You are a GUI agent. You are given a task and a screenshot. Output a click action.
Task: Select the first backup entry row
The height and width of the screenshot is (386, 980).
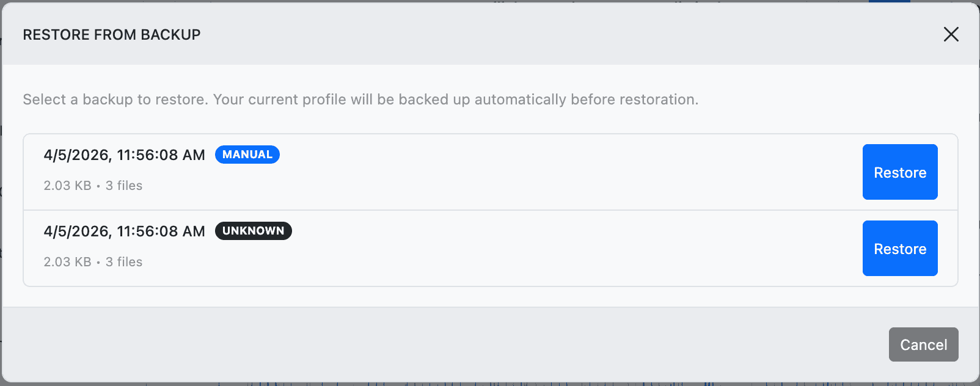[489, 172]
